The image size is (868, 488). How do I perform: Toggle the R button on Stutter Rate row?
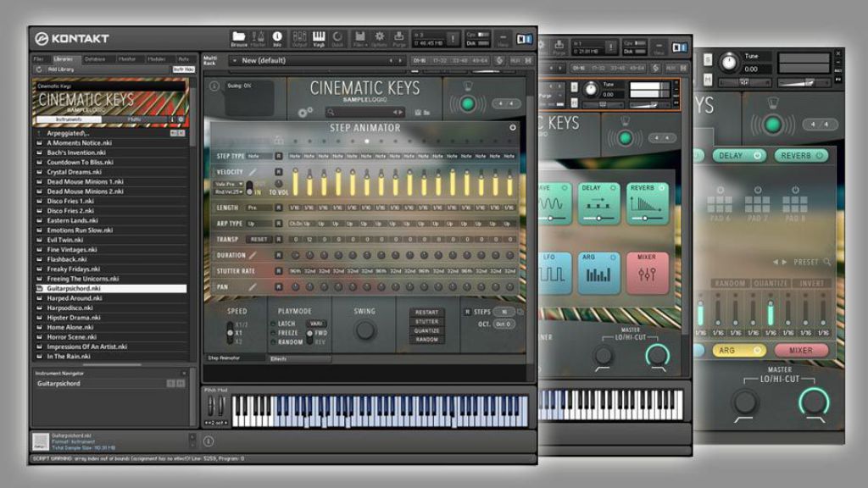tap(278, 270)
